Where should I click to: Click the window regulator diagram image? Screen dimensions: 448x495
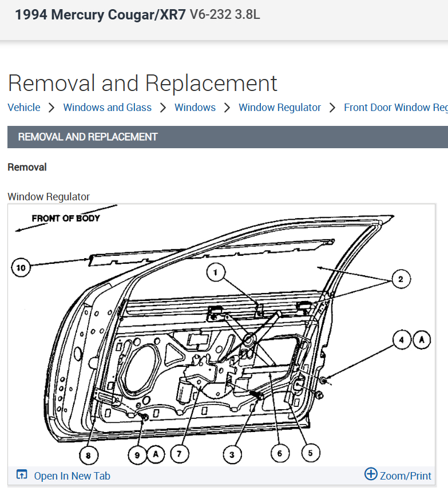221,335
